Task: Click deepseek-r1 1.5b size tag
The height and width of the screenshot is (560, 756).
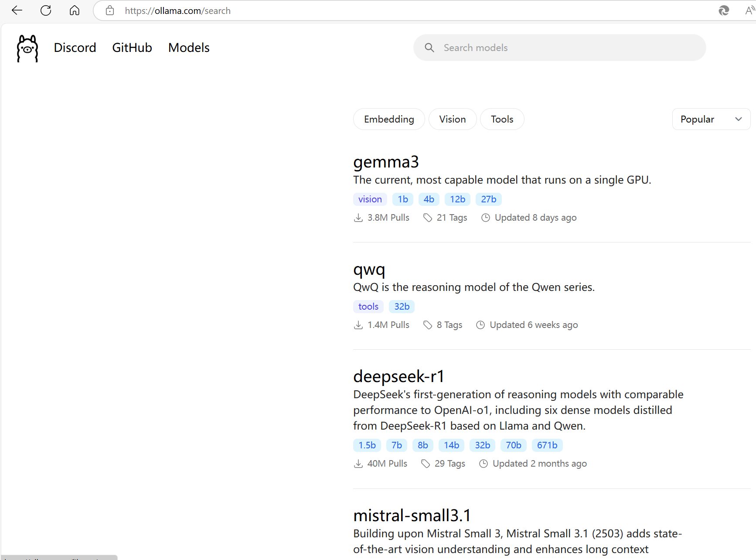Action: tap(367, 445)
